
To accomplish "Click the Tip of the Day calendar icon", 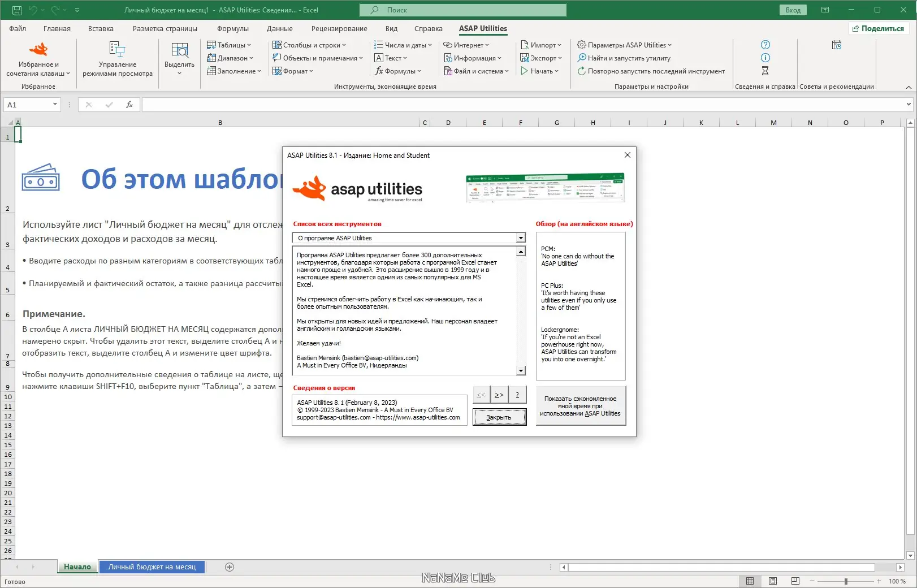I will 837,45.
